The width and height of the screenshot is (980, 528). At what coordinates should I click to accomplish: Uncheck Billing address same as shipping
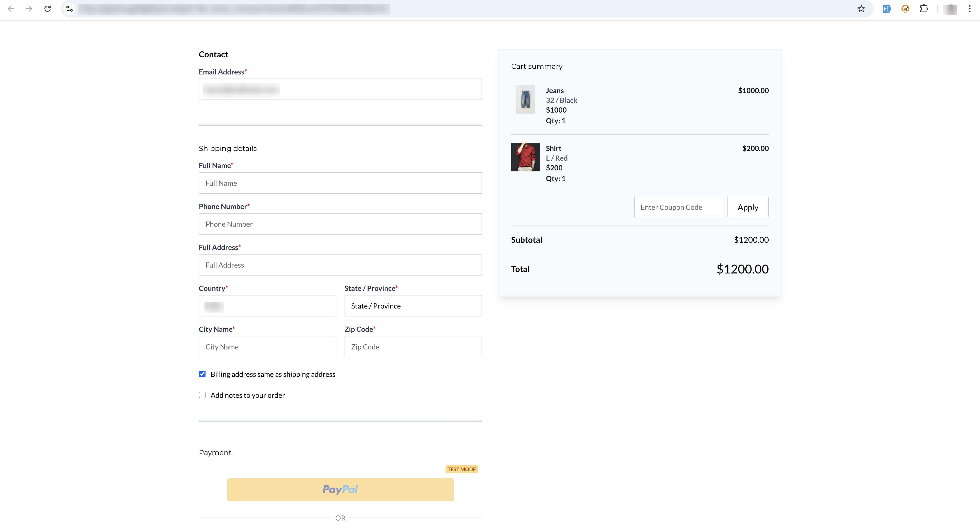tap(202, 374)
